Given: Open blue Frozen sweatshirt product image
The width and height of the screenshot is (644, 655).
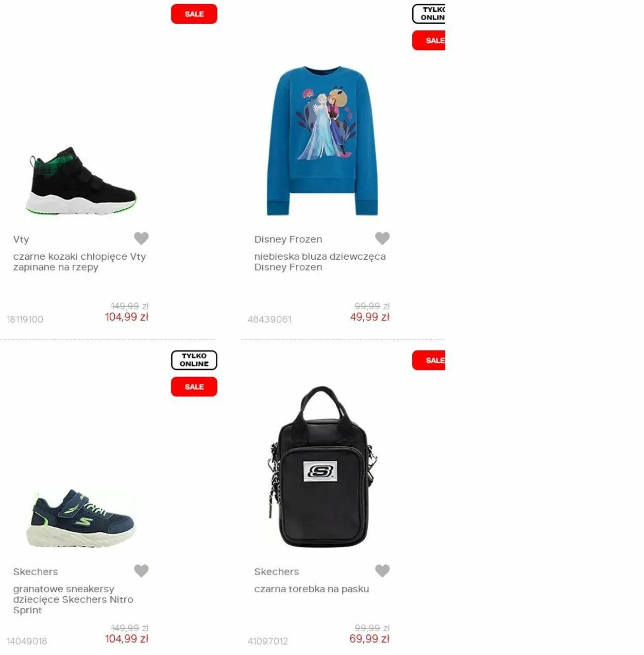Looking at the screenshot, I should pyautogui.click(x=322, y=141).
